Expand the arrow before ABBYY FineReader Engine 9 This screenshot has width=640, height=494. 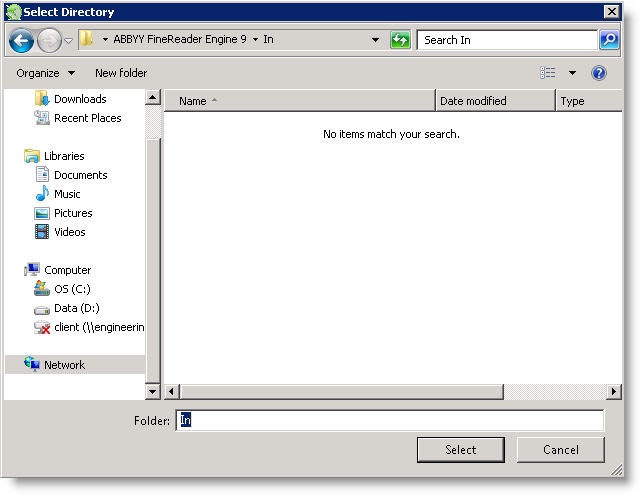click(105, 40)
